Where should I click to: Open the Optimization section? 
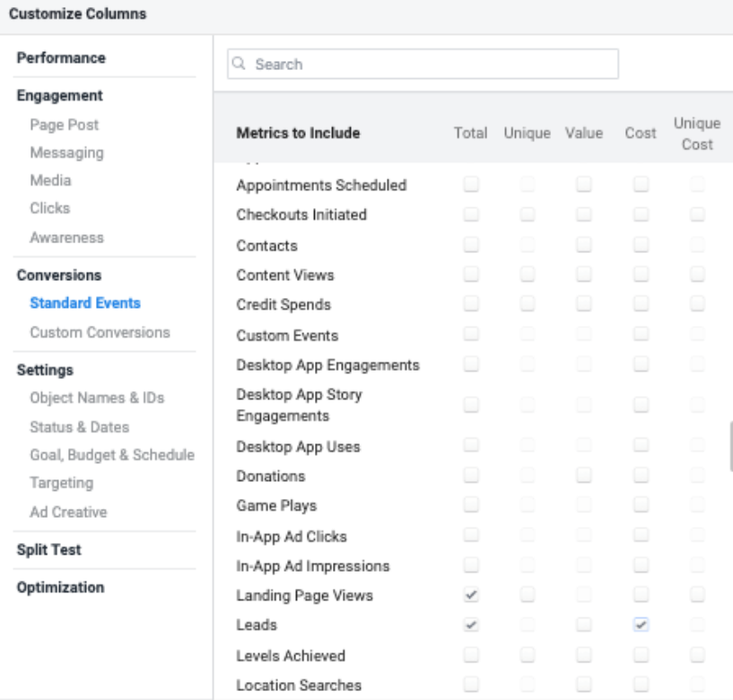pos(62,588)
